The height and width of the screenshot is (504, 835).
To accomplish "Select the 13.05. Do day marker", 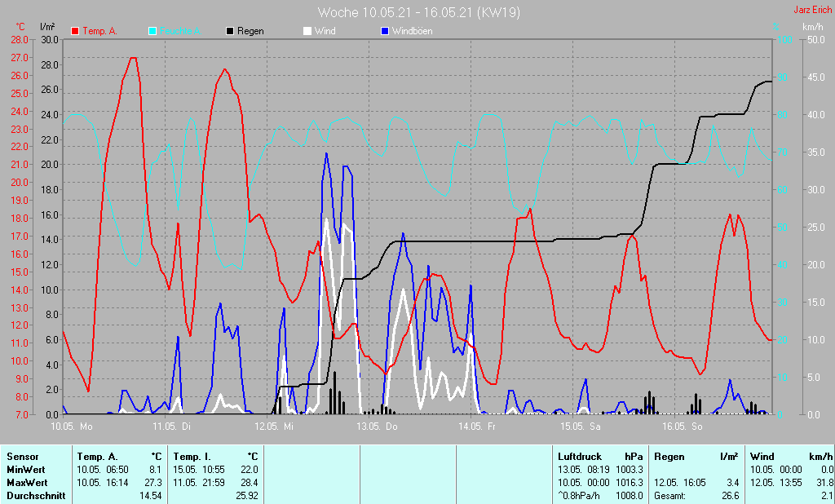I will (x=377, y=427).
